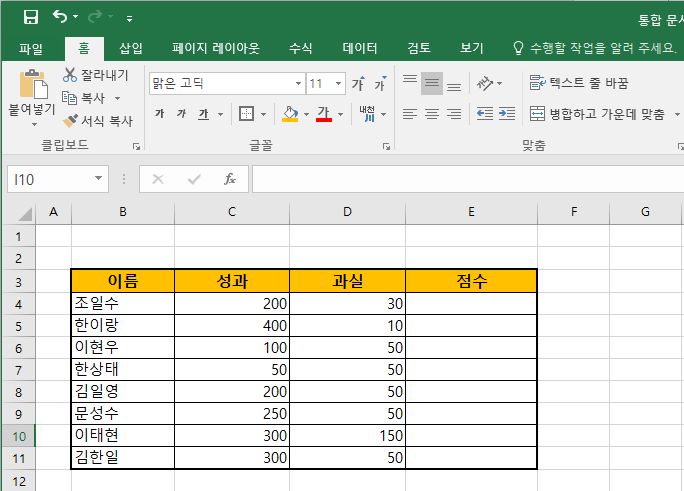Click the 점수 header cell
This screenshot has width=684, height=491.
pyautogui.click(x=471, y=281)
